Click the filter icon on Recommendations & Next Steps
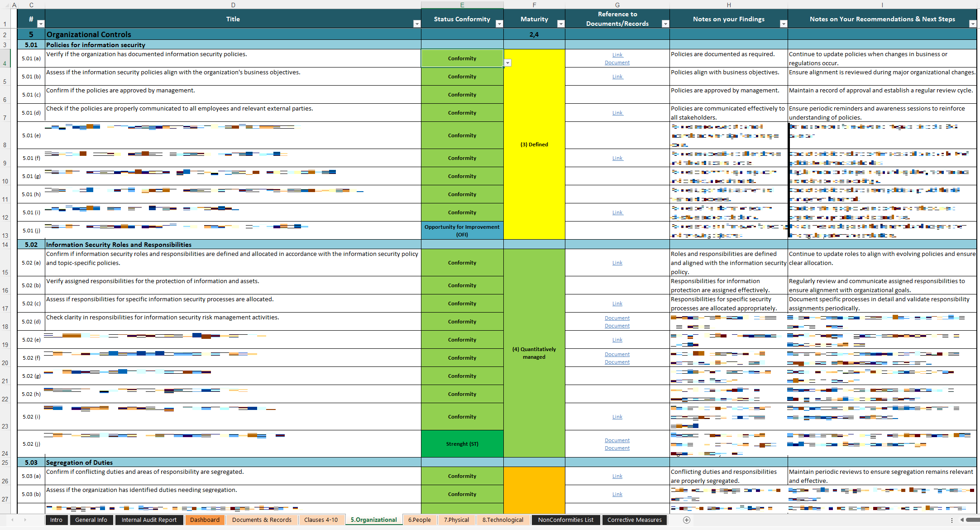980x530 pixels. click(972, 24)
